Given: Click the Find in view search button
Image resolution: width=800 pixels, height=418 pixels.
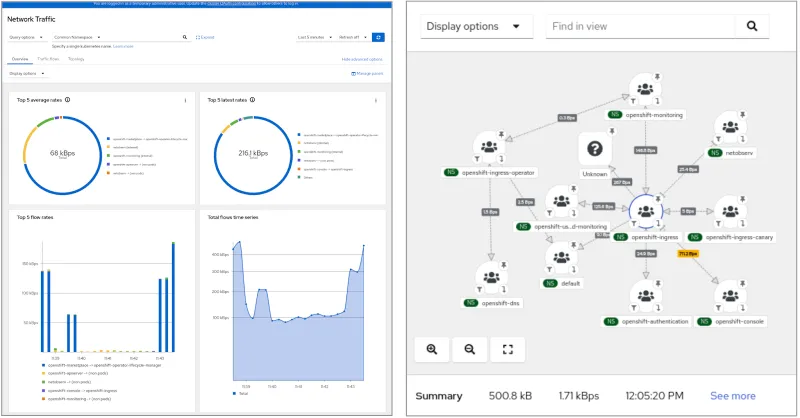Looking at the screenshot, I should (752, 27).
